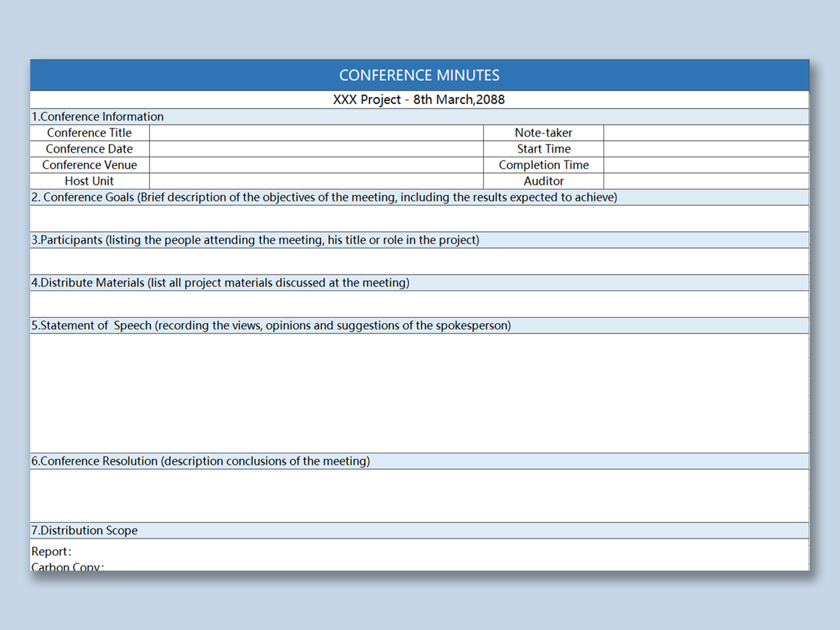Screen dimensions: 840x630
Task: Click the empty field beside Conference Date
Action: click(316, 149)
